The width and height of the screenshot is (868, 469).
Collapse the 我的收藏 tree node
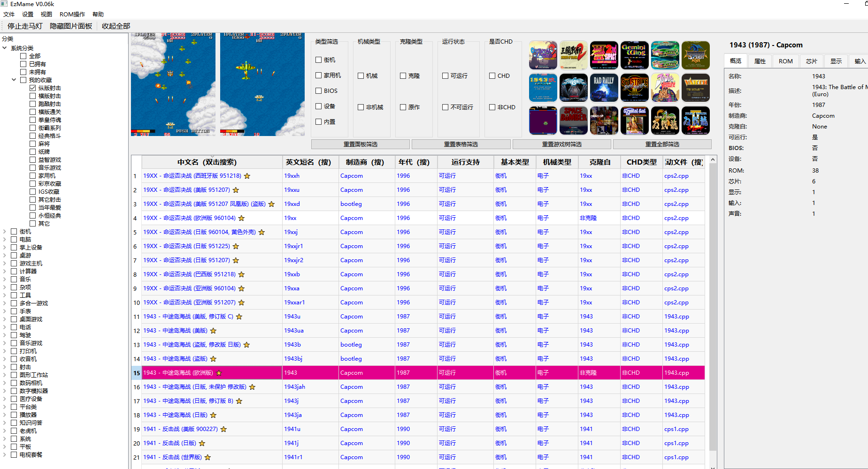click(14, 80)
